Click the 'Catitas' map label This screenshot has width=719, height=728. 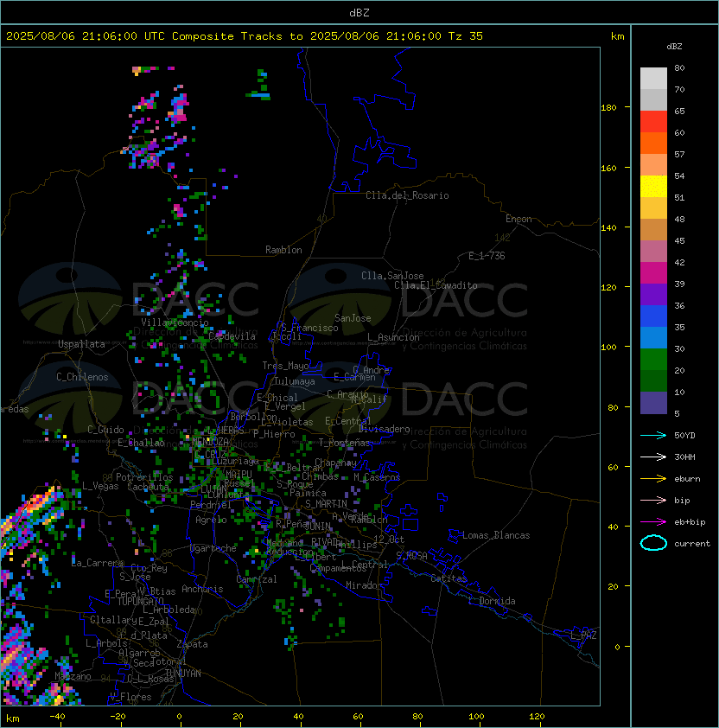[x=449, y=578]
